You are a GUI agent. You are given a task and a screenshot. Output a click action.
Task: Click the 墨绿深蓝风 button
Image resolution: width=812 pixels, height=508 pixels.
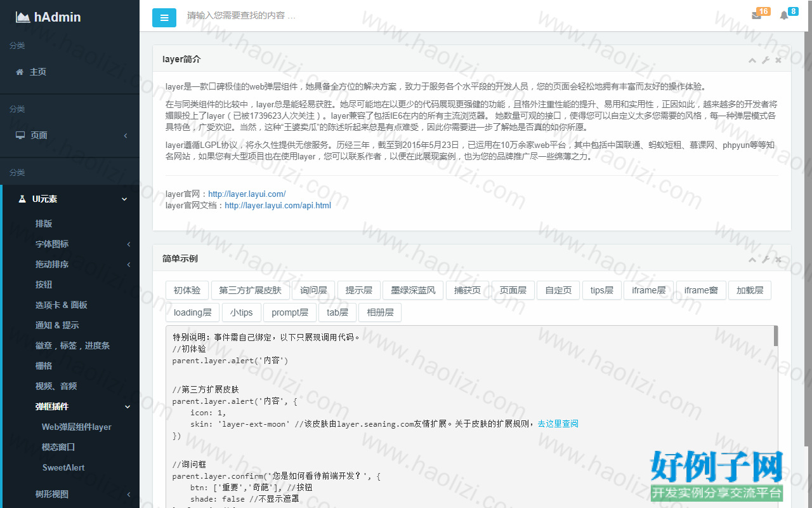[x=413, y=290]
